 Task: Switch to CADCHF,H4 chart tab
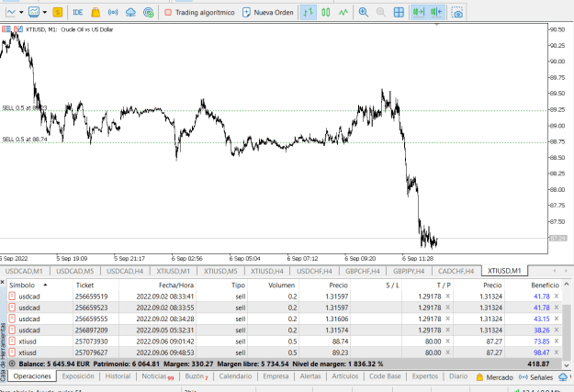456,271
